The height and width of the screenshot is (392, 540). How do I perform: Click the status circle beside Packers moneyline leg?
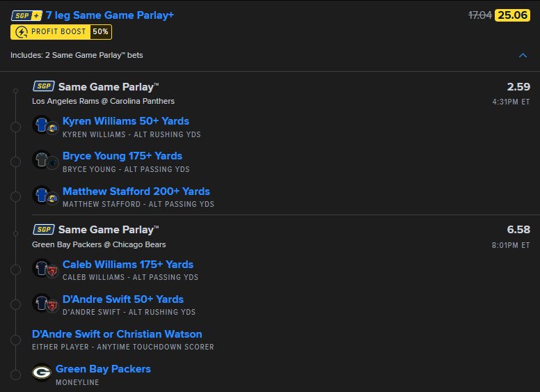point(15,375)
